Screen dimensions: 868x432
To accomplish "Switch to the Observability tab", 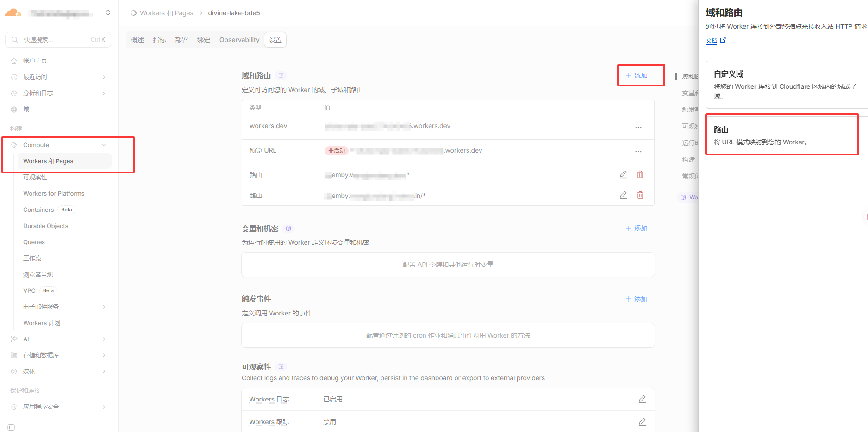I will coord(239,40).
